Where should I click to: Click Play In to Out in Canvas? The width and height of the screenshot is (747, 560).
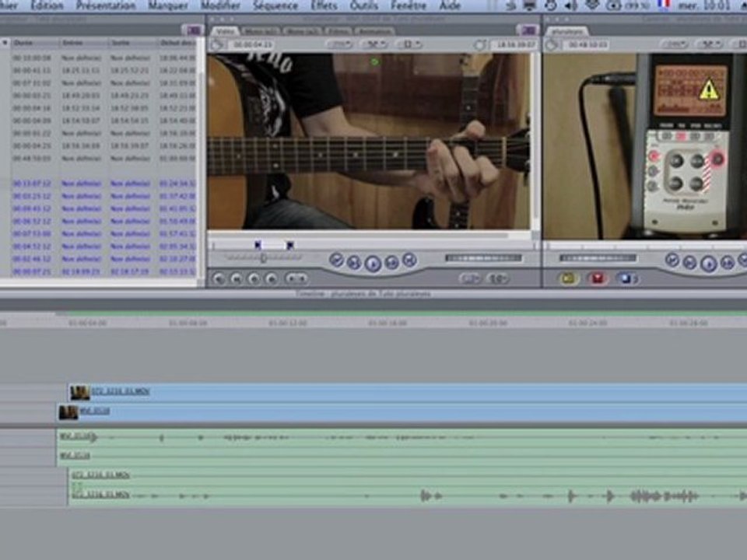point(689,263)
